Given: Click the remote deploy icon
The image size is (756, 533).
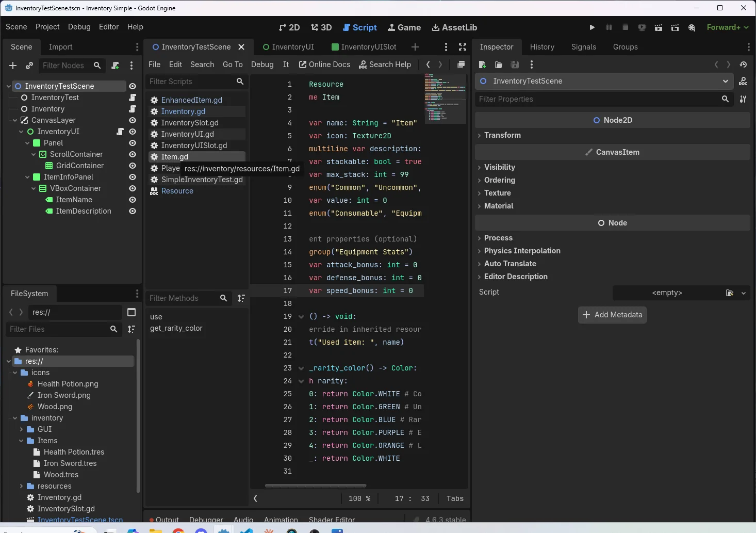Looking at the screenshot, I should click(x=642, y=27).
